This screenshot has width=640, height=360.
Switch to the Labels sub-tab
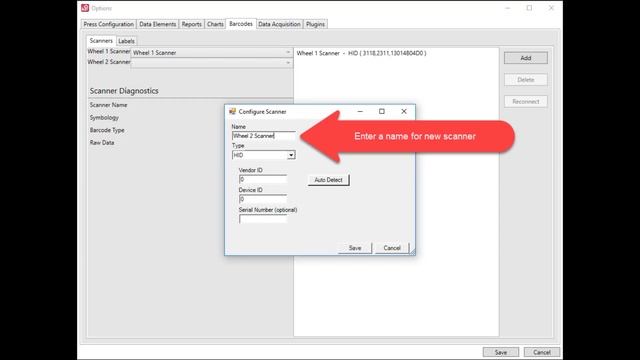pos(126,41)
